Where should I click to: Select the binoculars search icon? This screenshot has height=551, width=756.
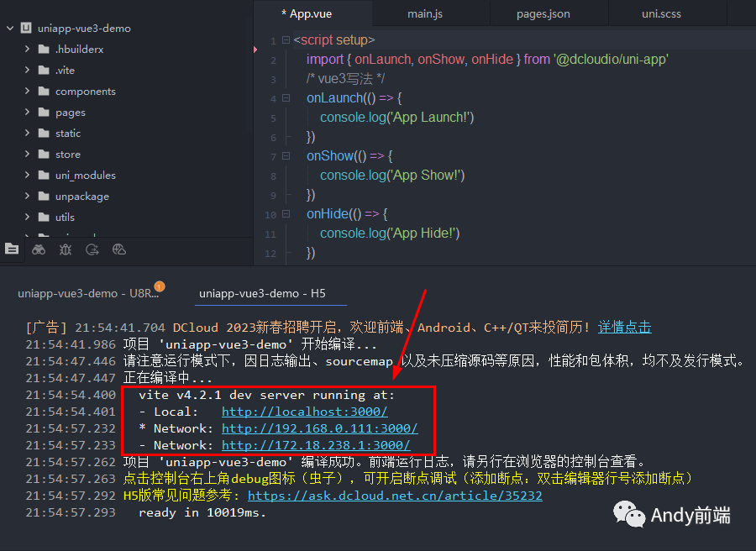[39, 249]
